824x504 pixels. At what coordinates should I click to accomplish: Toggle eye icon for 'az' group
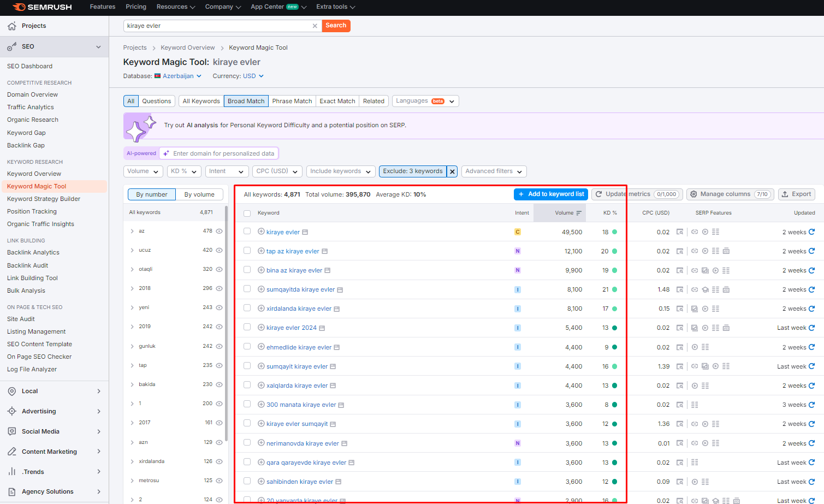coord(219,231)
